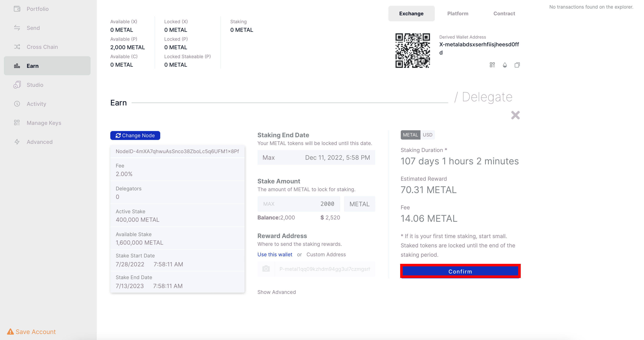Image resolution: width=644 pixels, height=340 pixels.
Task: Switch currency display to METAL
Action: [410, 135]
